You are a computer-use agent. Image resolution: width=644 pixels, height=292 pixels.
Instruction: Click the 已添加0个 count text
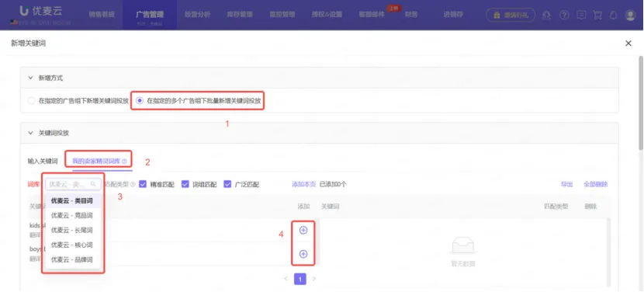pyautogui.click(x=333, y=184)
